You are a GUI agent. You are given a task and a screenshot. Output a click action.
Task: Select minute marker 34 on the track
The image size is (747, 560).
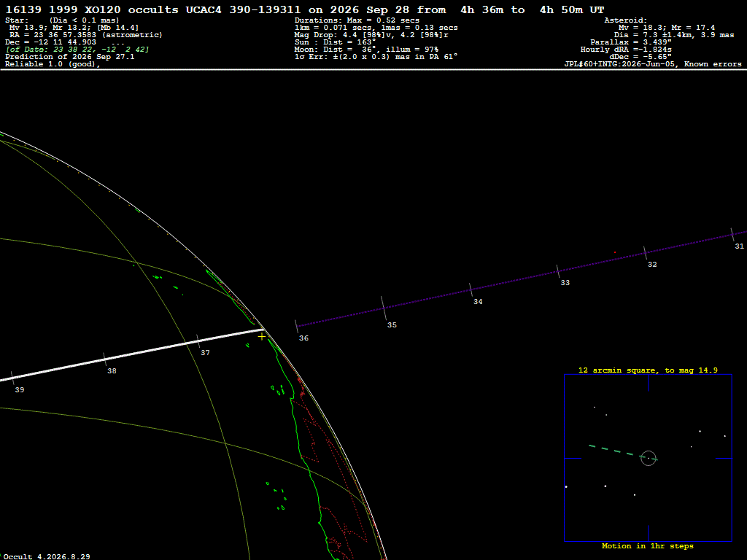tap(478, 301)
